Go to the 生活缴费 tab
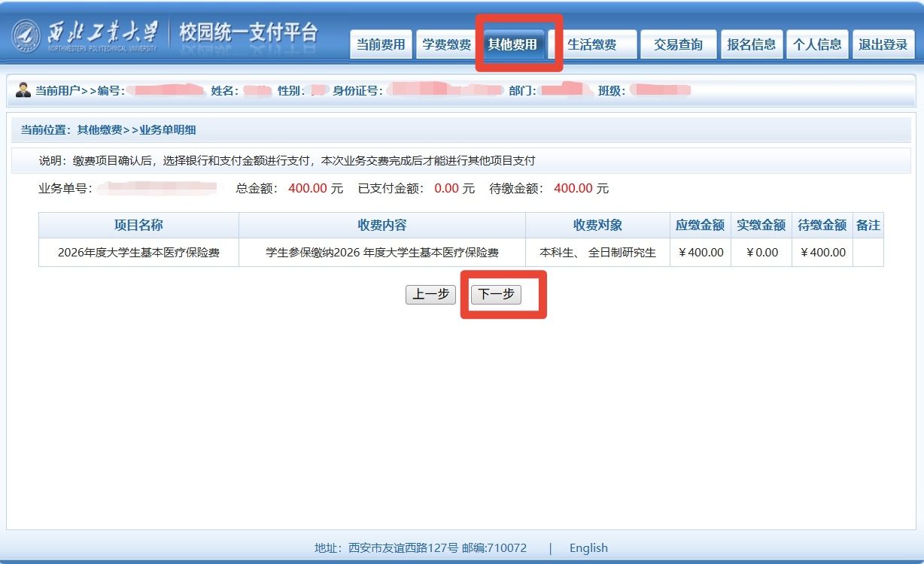924x564 pixels. (591, 44)
